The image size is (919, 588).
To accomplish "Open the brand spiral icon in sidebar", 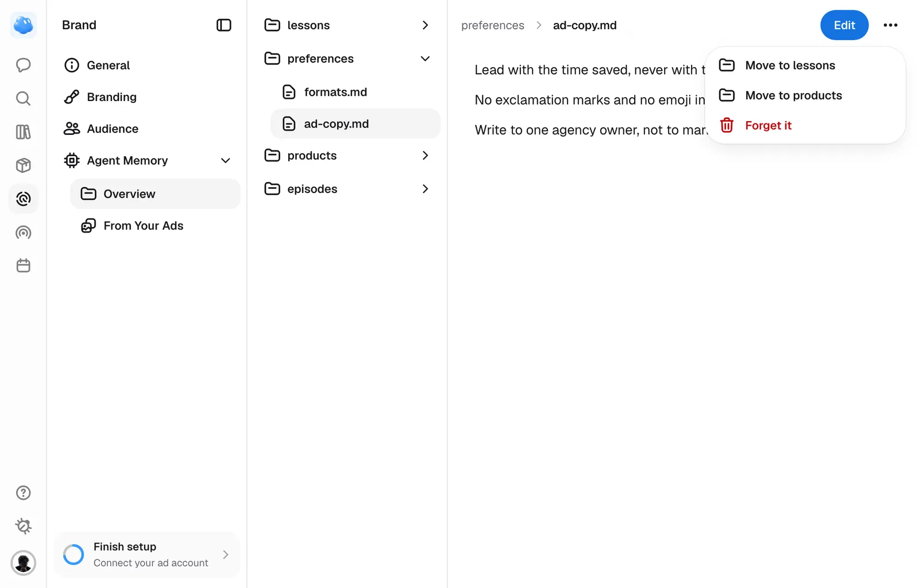I will coord(23,199).
